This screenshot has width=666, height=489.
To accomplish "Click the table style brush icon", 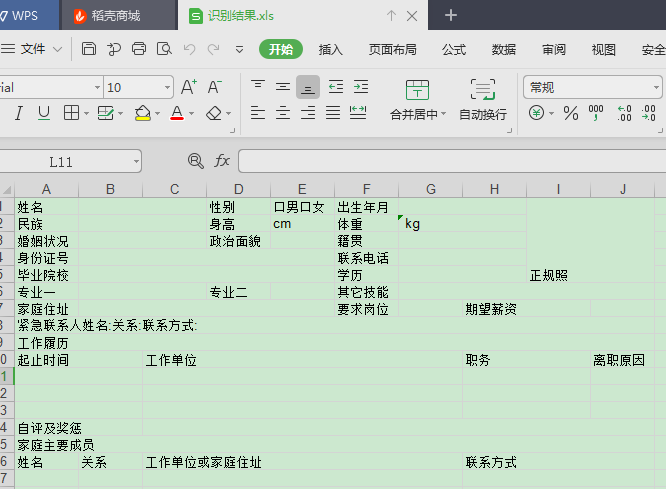I will (x=105, y=113).
